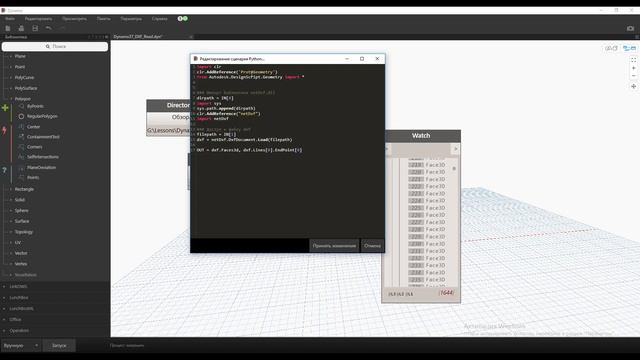Click the zoom in plus icon
Image resolution: width=640 pixels, height=360 pixels.
coord(633,68)
